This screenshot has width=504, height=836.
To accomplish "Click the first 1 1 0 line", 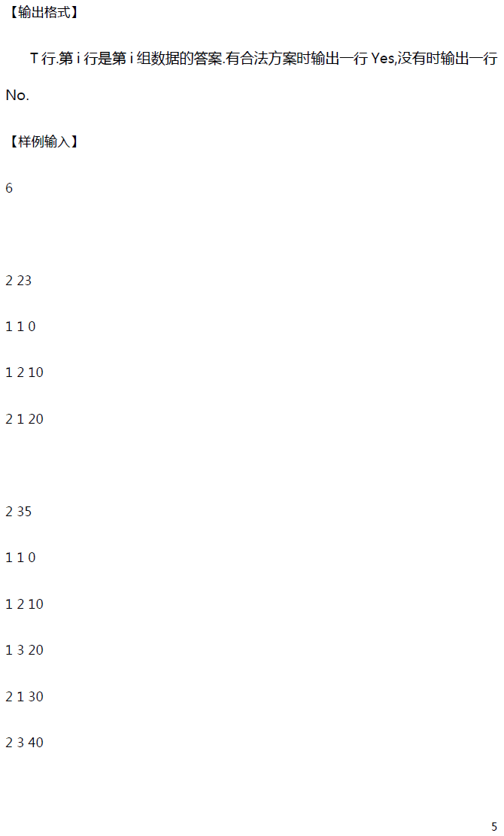I will (20, 327).
